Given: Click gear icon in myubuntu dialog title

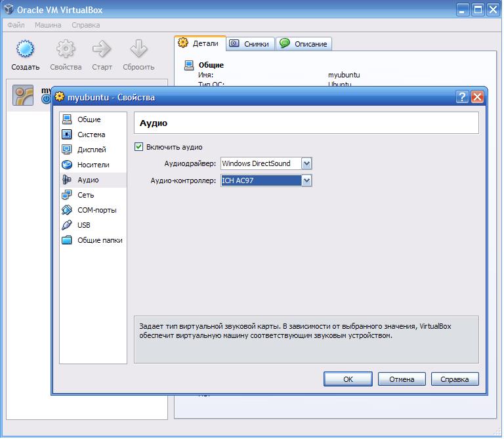Looking at the screenshot, I should pyautogui.click(x=60, y=96).
